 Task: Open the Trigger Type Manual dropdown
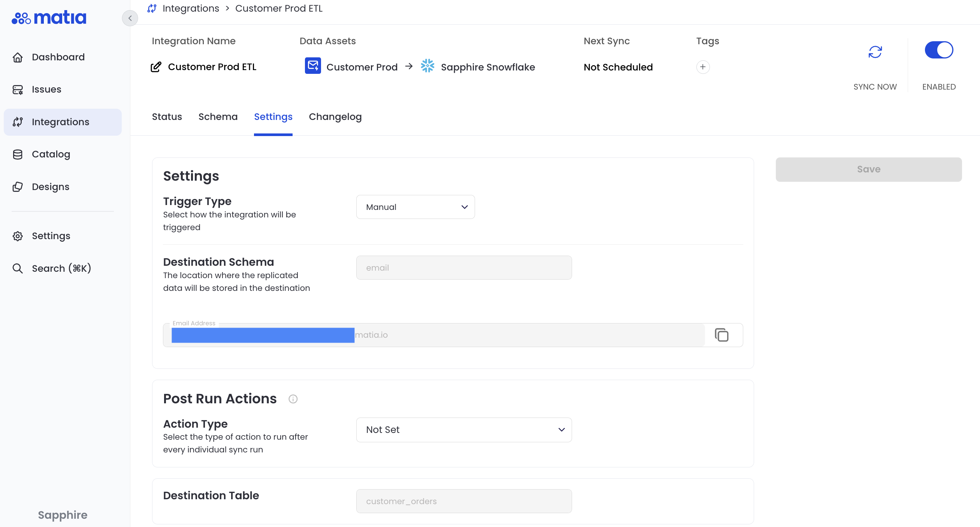415,207
